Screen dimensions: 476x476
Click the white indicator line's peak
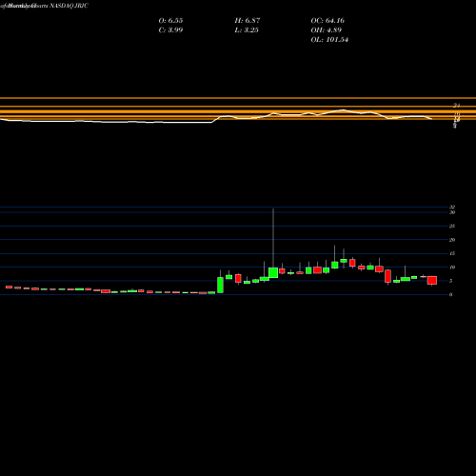(x=344, y=110)
